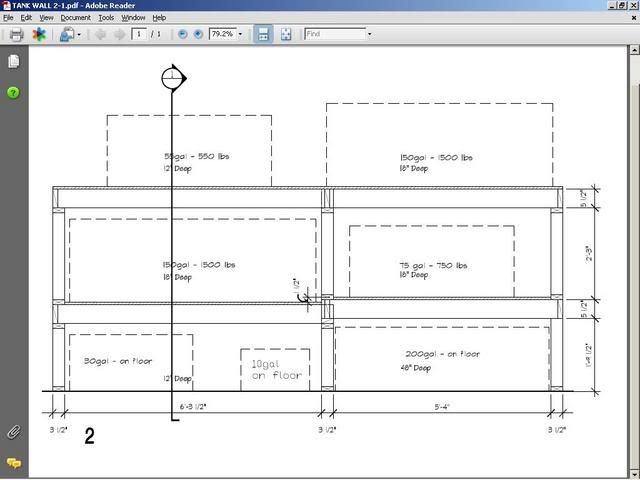Restore the Adobe Reader window size
The image size is (640, 480).
pos(622,5)
